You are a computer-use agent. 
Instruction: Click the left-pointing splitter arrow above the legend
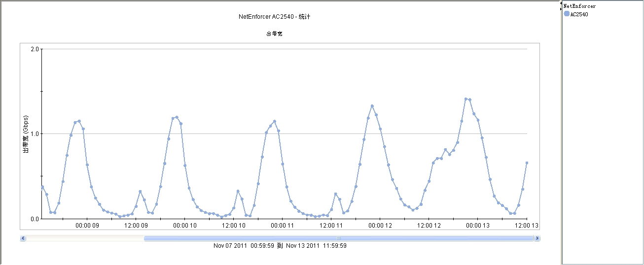coord(561,4)
